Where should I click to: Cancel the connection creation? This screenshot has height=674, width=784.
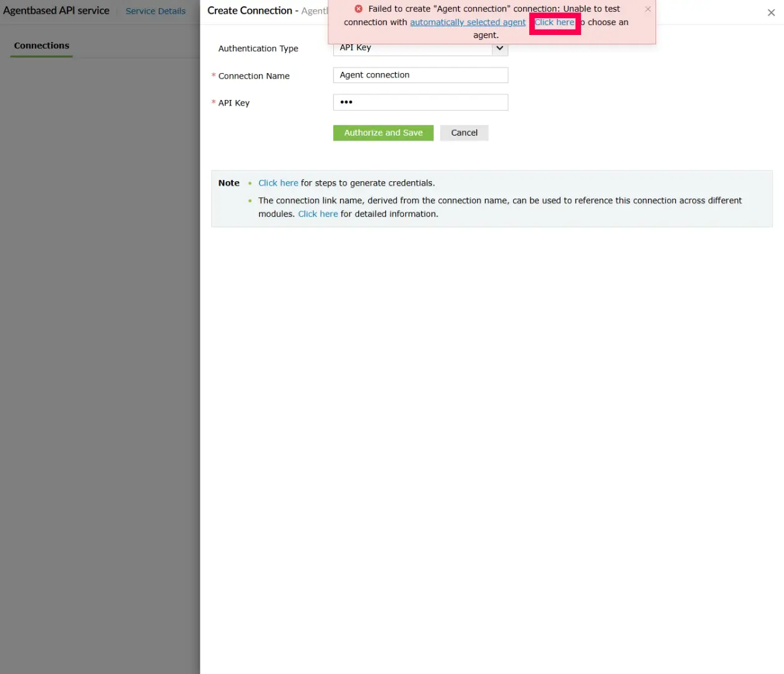464,132
